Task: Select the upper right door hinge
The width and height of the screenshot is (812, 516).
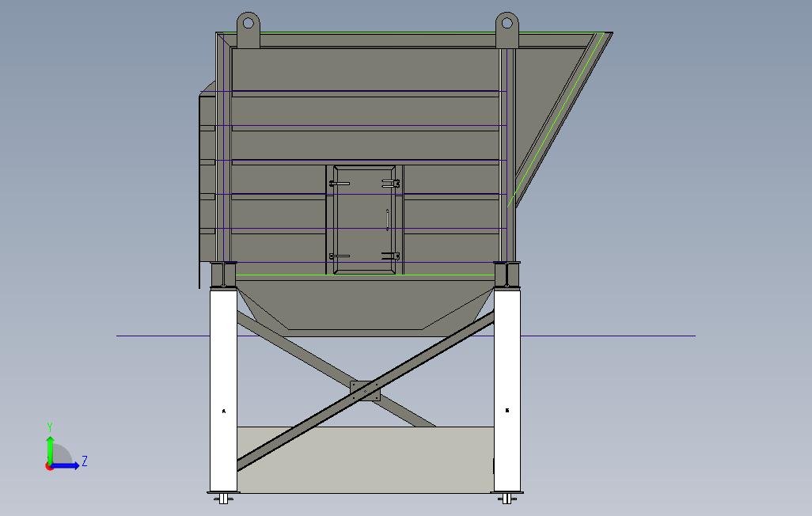Action: [391, 183]
